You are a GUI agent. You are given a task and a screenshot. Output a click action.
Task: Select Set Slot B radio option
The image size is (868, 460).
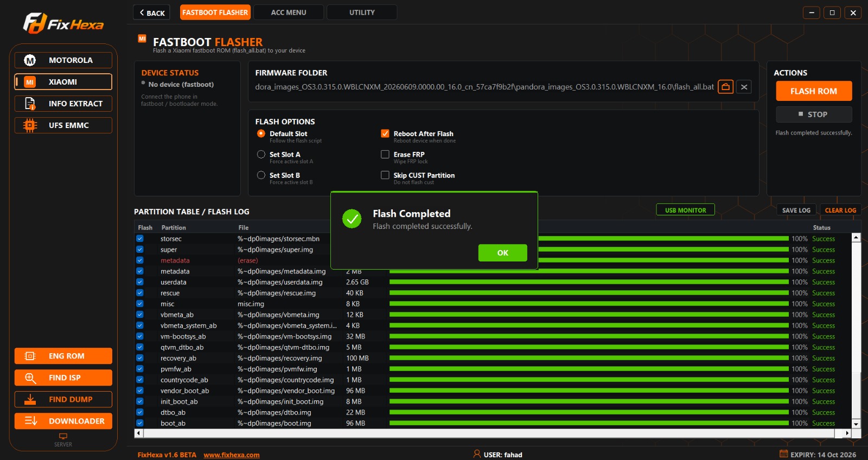261,175
